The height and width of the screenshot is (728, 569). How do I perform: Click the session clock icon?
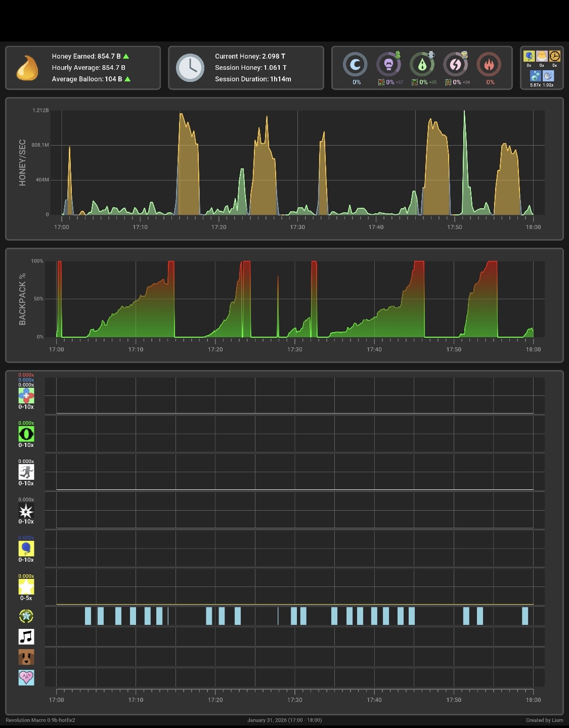190,68
